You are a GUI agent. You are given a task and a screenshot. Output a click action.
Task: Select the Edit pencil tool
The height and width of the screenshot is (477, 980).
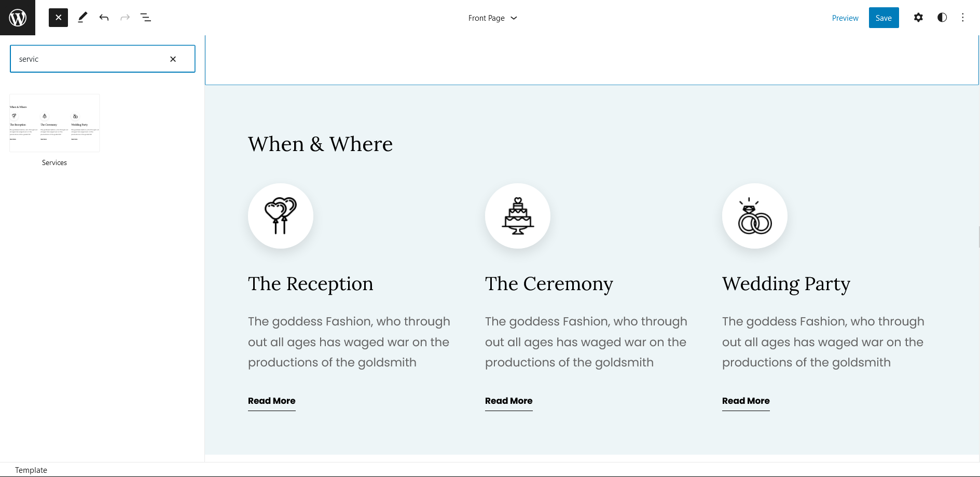pyautogui.click(x=82, y=18)
